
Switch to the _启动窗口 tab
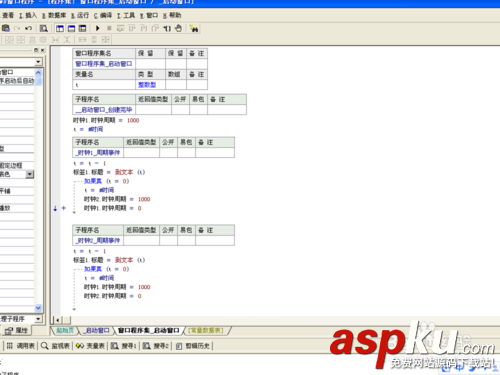pyautogui.click(x=96, y=330)
